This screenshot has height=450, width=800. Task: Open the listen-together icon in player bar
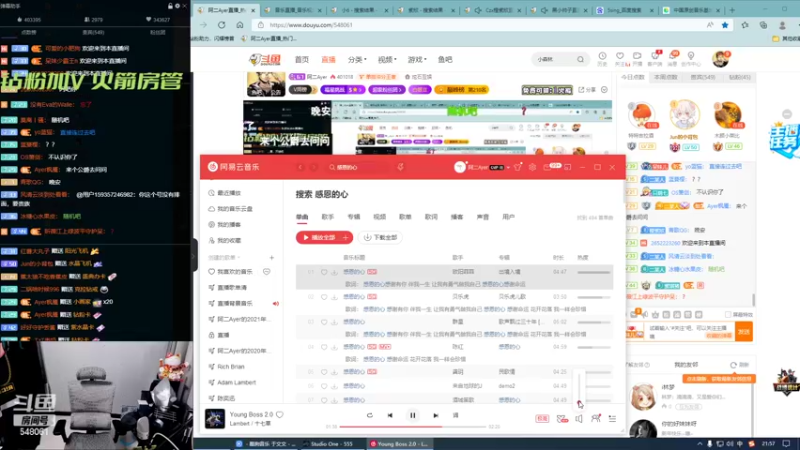pos(595,419)
